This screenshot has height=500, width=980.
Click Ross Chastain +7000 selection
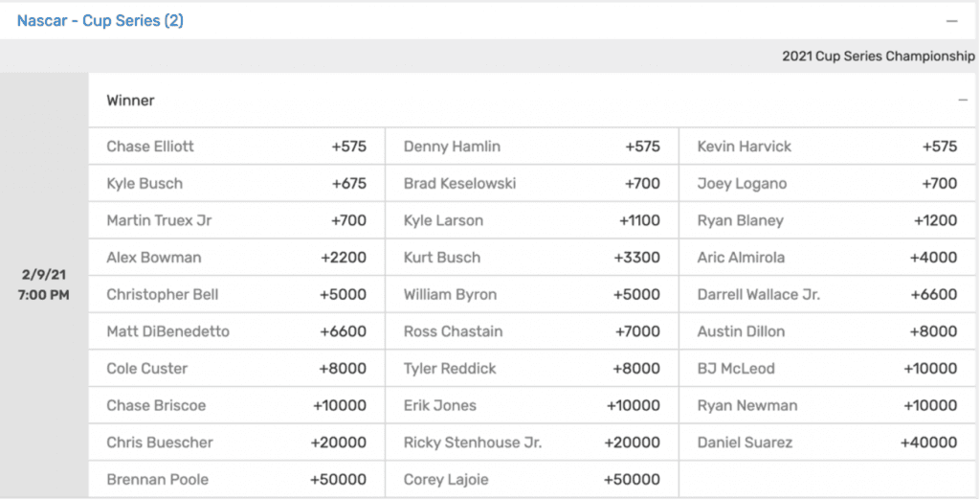pos(531,331)
